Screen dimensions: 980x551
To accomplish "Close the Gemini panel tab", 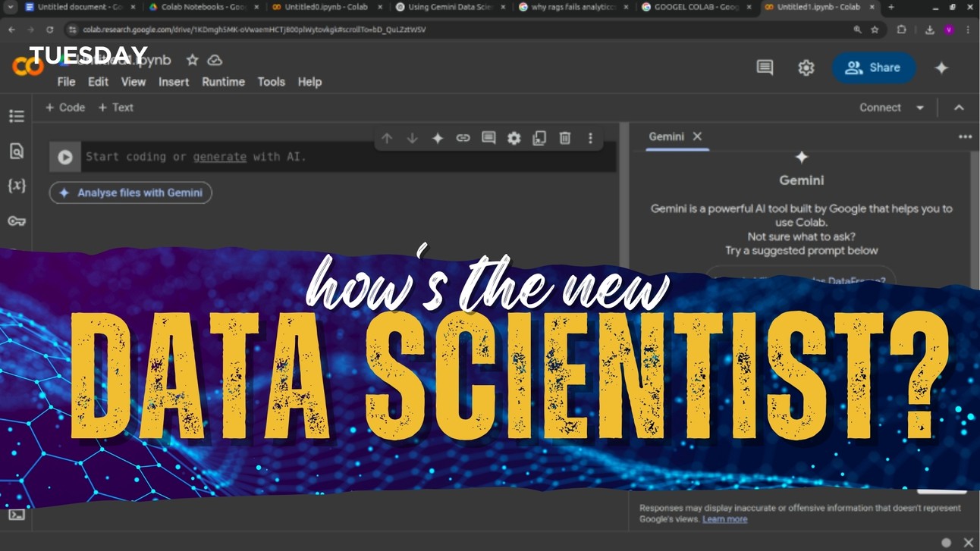I will coord(697,136).
